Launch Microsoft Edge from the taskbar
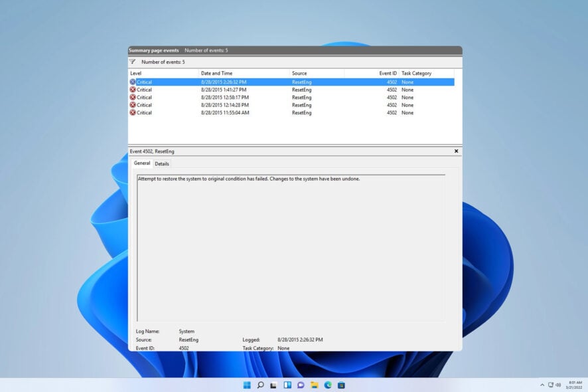The image size is (588, 392). (328, 385)
